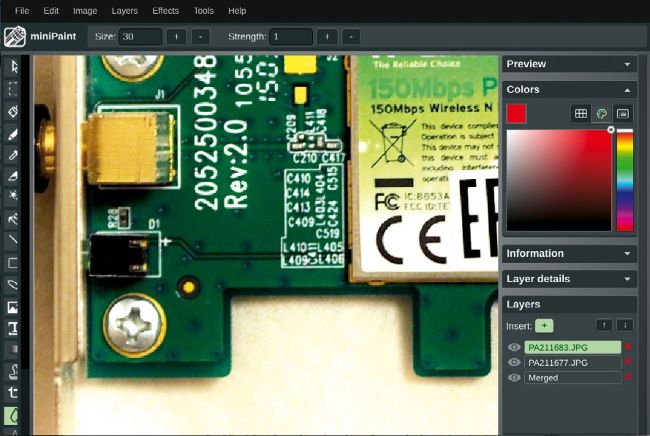Expand the Information panel
The height and width of the screenshot is (436, 650).
point(628,254)
